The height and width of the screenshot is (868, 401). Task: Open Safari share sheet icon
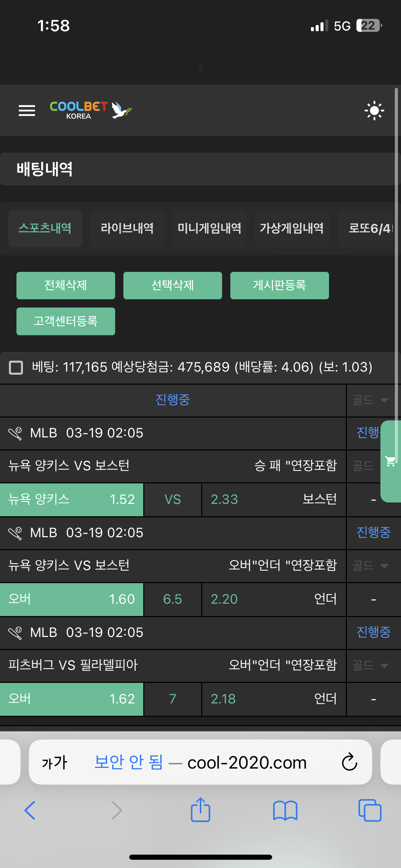200,810
